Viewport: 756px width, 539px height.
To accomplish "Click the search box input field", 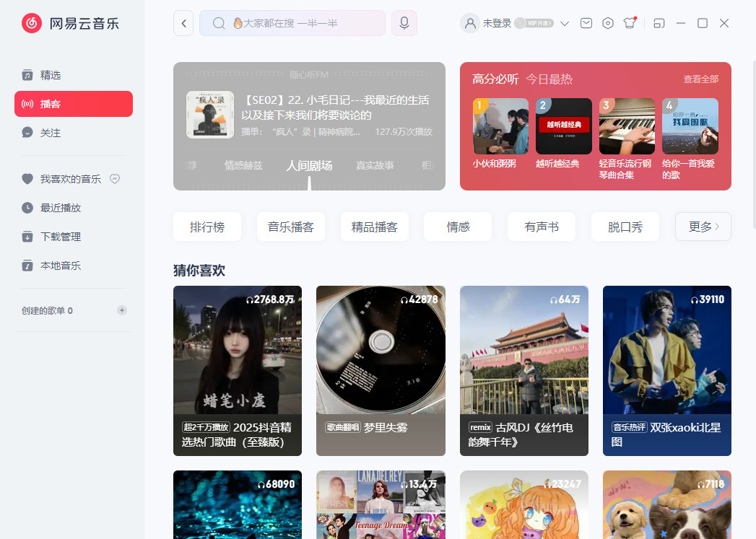I will click(x=303, y=23).
